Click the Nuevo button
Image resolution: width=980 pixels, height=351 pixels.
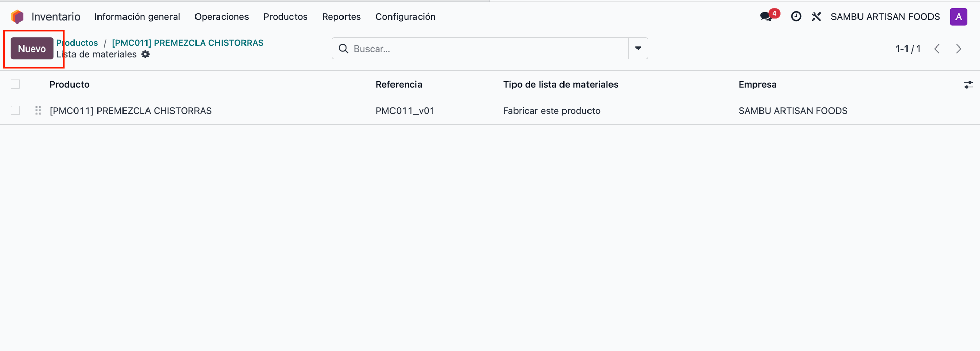(32, 49)
